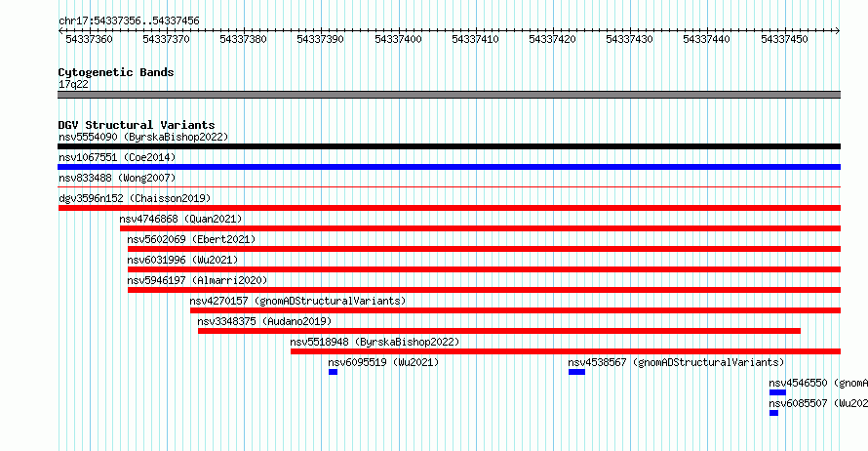Click ruler position 54337440

(706, 39)
